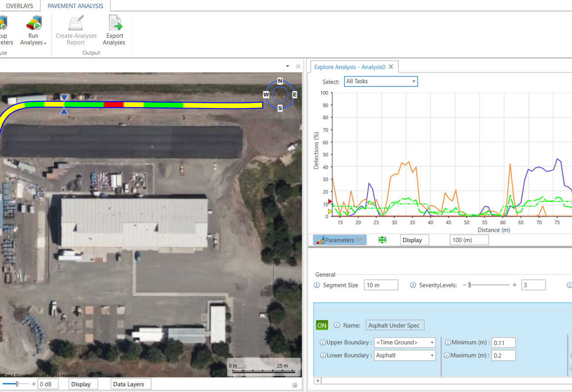Viewport: 572px width, 392px height.
Task: Click the info icon beside Minimum (m)
Action: coord(449,343)
